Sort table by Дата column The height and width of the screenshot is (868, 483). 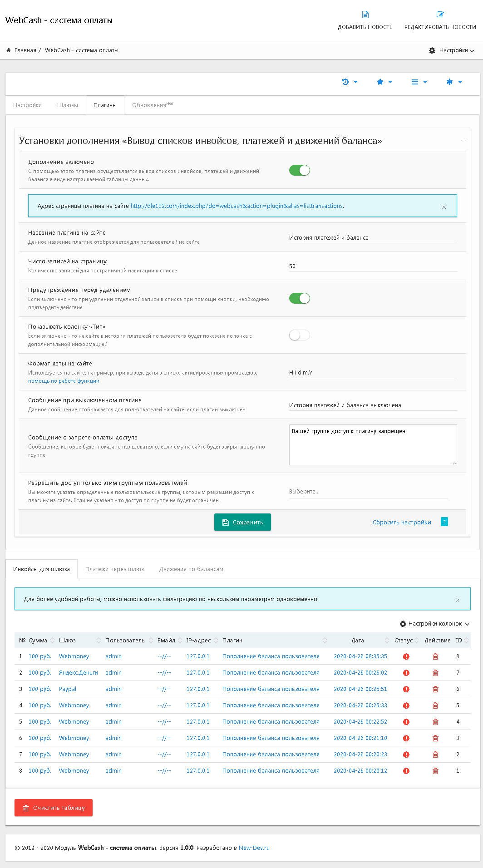[361, 641]
